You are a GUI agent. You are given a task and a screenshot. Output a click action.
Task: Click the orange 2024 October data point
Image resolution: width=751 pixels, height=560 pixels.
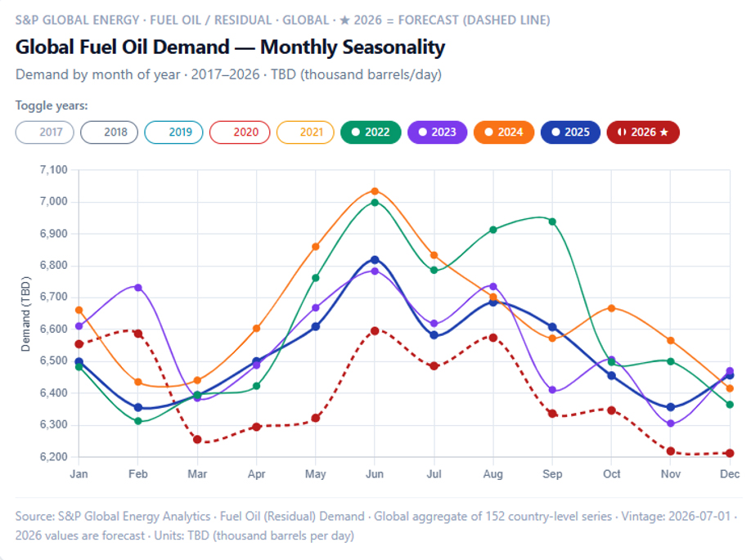pos(612,308)
